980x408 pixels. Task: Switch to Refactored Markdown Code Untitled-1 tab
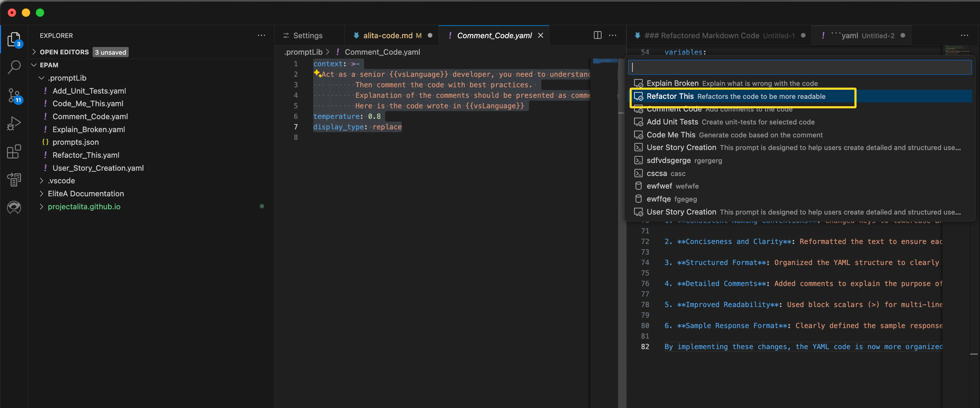coord(719,35)
